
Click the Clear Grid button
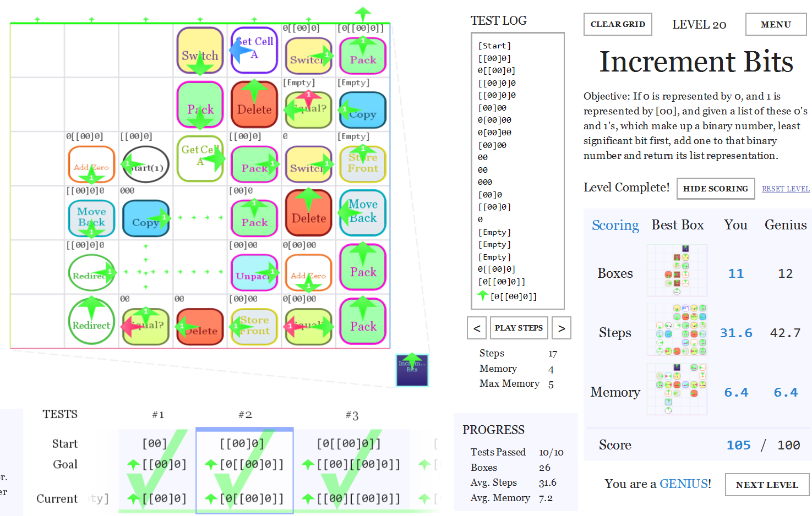(618, 24)
